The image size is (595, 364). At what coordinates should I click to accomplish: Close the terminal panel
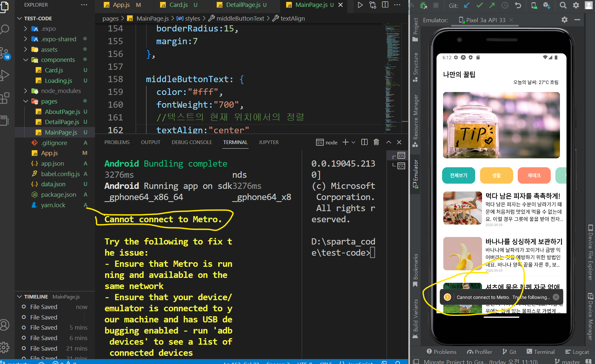coord(399,142)
